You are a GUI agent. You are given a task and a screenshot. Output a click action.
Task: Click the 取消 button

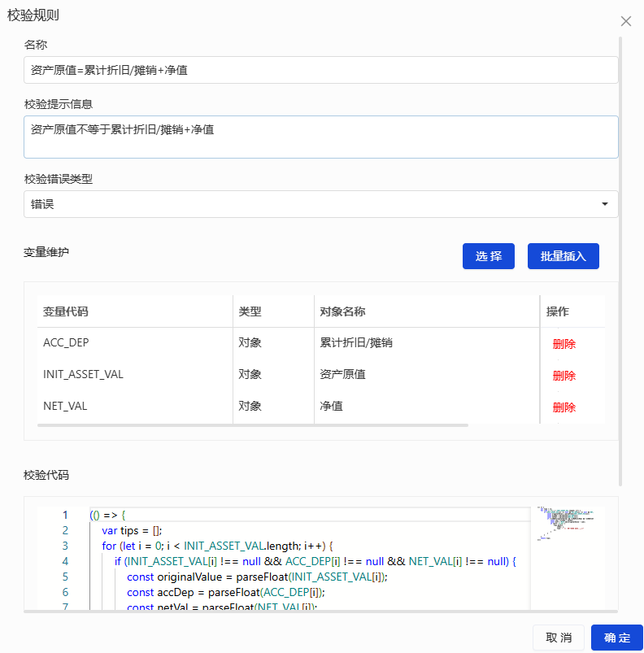coord(559,638)
